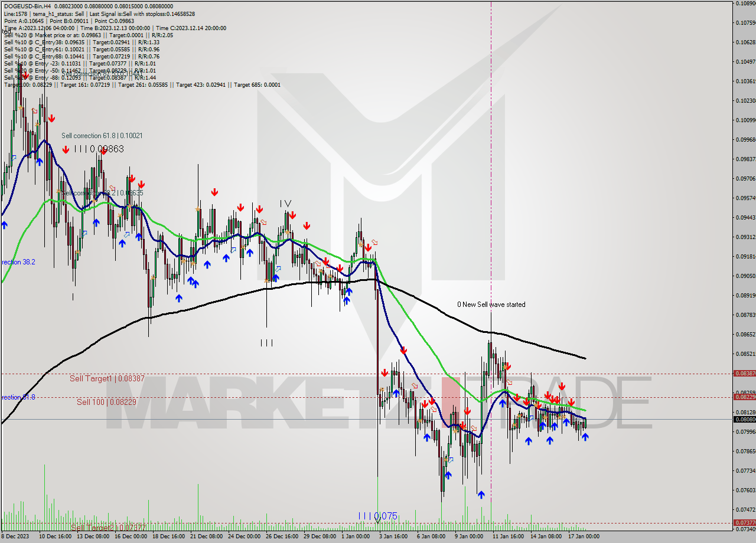Click the 0.10099 price axis value
Screen dimensions: 756x543
click(x=745, y=120)
